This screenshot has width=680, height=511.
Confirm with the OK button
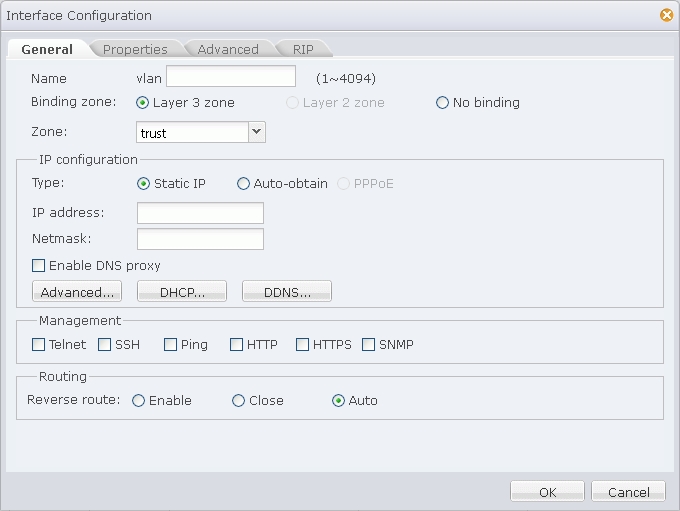tap(547, 491)
